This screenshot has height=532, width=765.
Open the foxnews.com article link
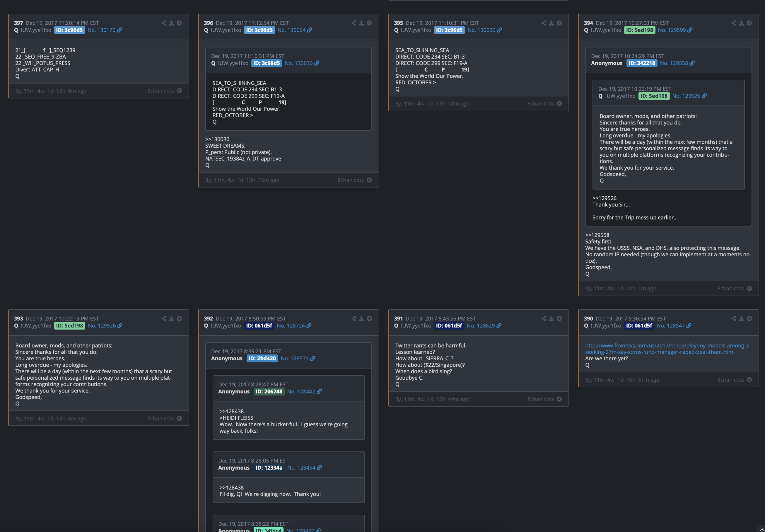coord(668,349)
